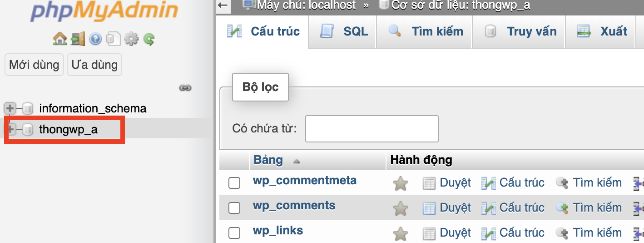The height and width of the screenshot is (243, 644).
Task: Expand the thongwp_a database node
Action: click(x=10, y=129)
